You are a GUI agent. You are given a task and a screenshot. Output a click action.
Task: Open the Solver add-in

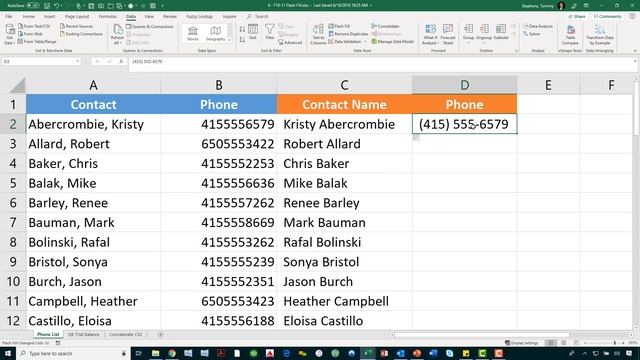532,34
